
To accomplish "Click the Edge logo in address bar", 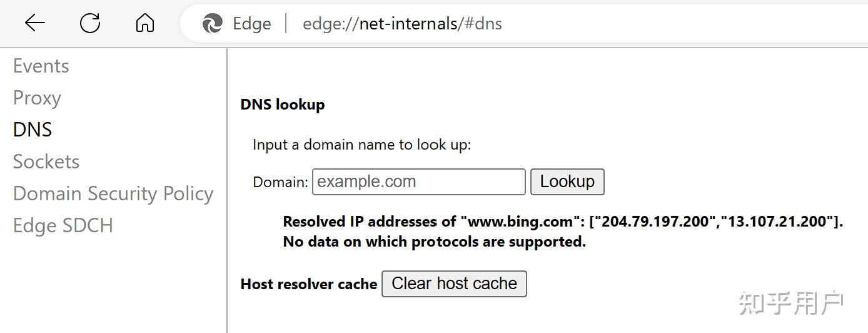I will [x=213, y=24].
